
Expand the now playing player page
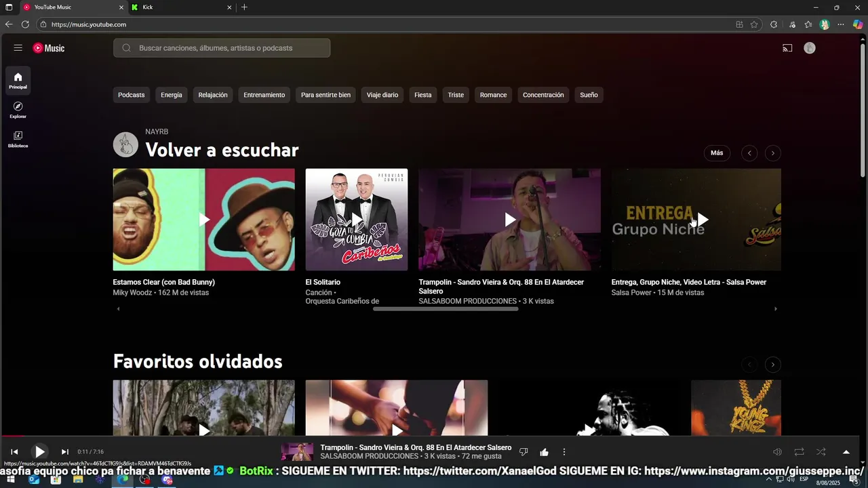coord(846,452)
